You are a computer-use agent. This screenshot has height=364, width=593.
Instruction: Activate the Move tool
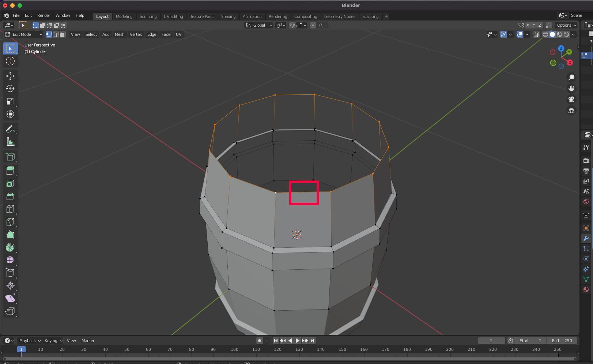(x=10, y=76)
